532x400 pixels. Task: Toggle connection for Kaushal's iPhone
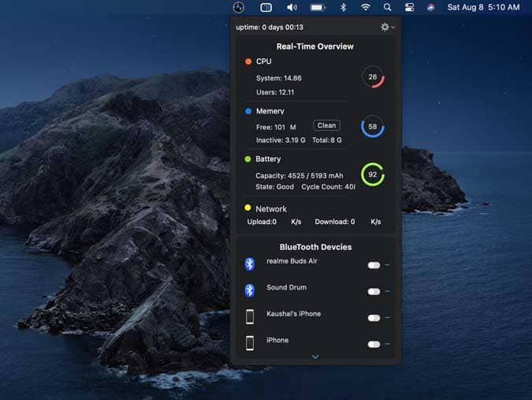click(374, 318)
